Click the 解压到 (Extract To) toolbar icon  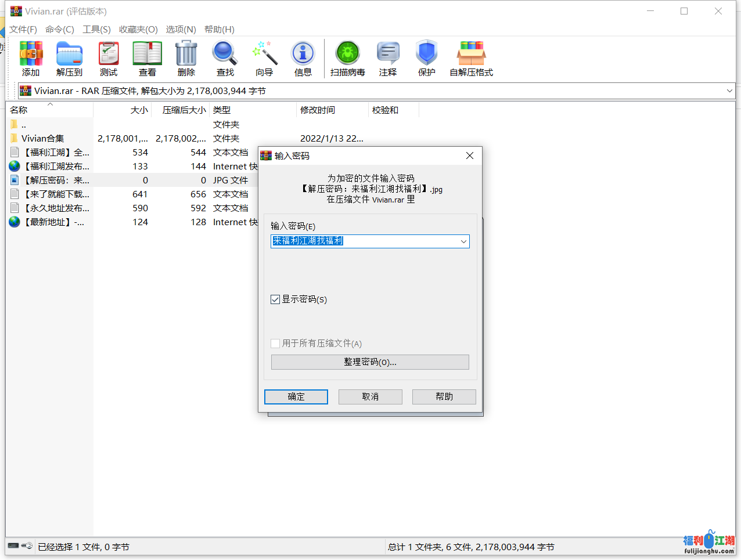click(x=69, y=54)
